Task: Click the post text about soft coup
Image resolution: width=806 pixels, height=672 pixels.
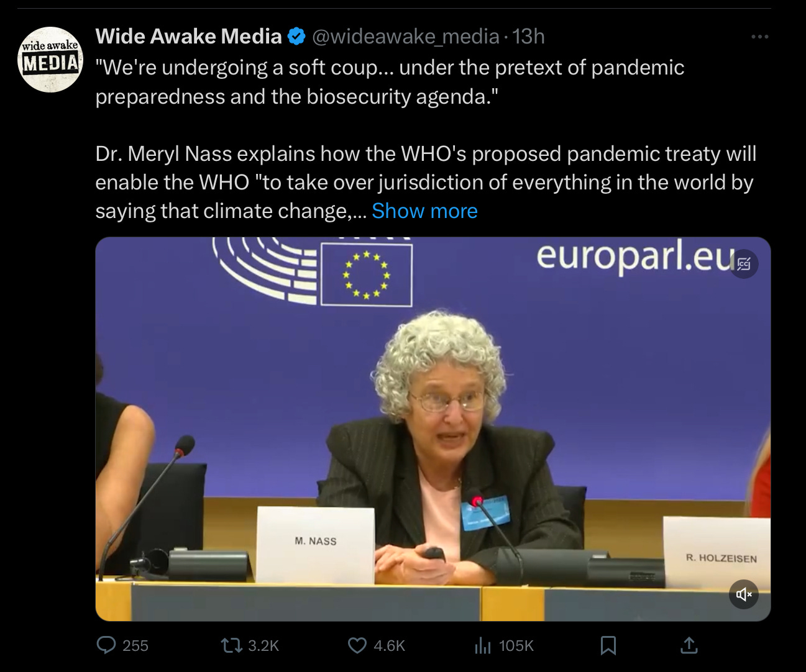Action: click(390, 81)
